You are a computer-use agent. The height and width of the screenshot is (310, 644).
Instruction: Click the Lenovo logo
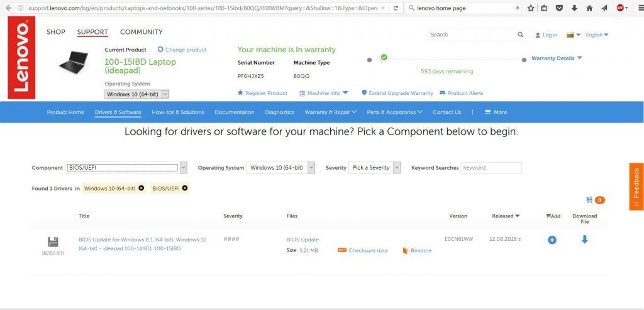click(x=21, y=57)
